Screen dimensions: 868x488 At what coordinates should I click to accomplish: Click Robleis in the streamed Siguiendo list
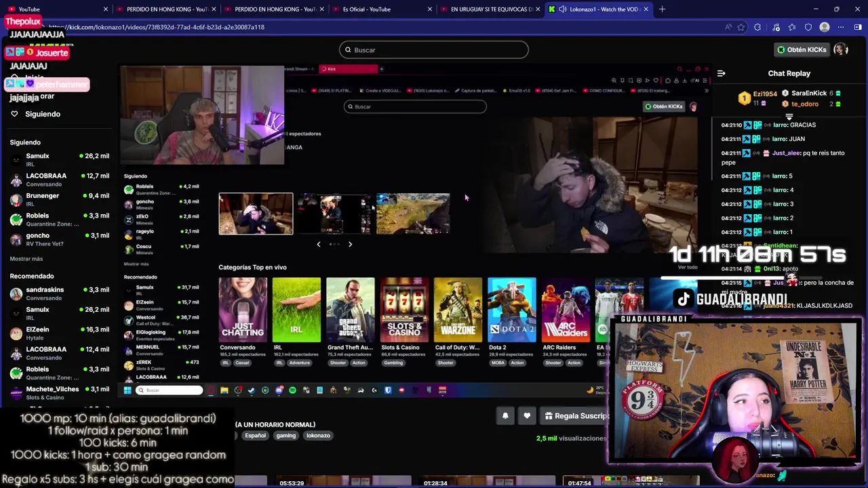pos(161,188)
